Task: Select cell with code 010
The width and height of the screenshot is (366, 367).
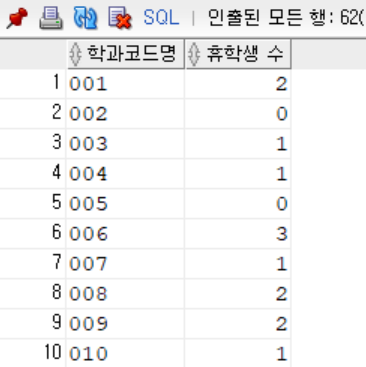Action: (x=125, y=353)
